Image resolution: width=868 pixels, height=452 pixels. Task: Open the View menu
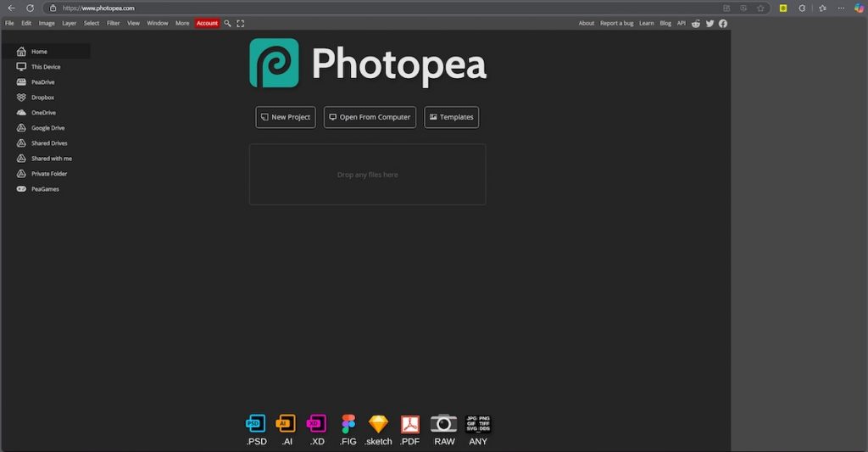133,23
